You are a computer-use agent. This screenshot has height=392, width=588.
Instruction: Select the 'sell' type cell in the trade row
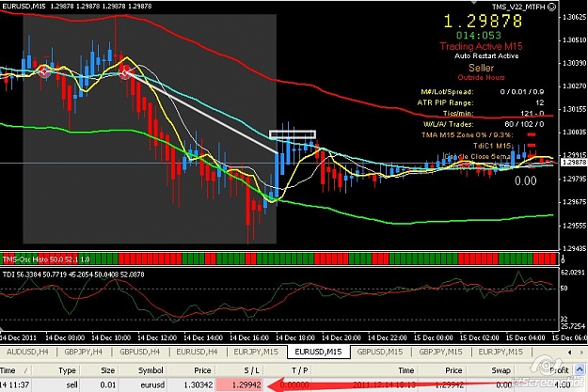click(x=72, y=384)
